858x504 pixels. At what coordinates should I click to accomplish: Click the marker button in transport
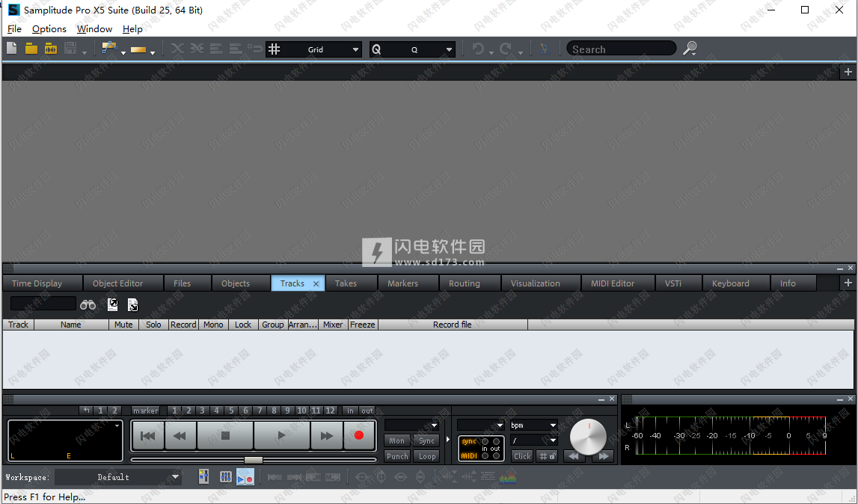click(x=146, y=411)
